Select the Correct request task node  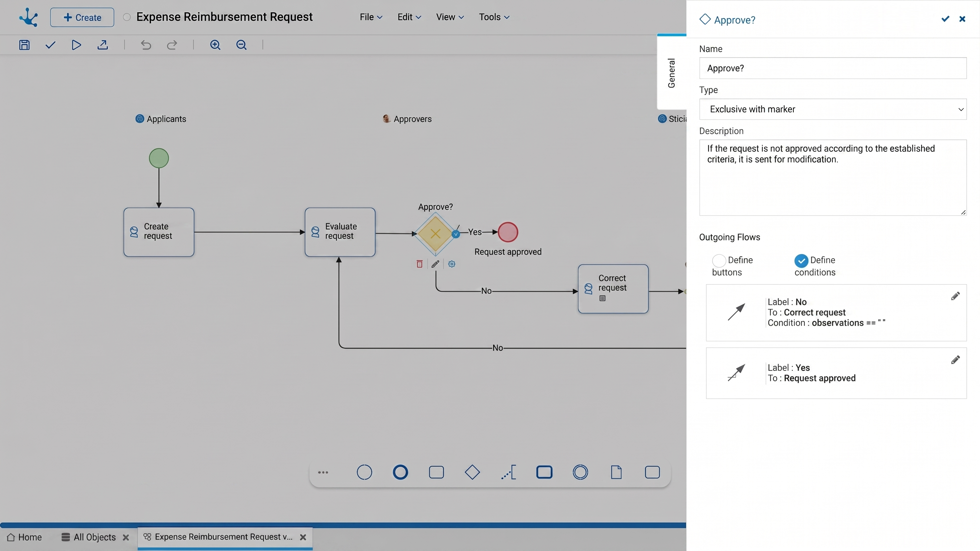tap(613, 289)
